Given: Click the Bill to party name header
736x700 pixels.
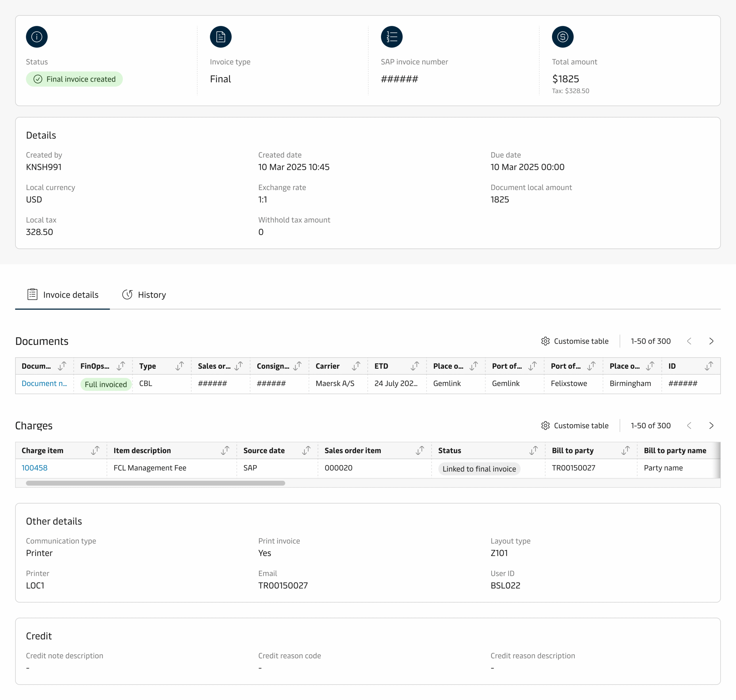Looking at the screenshot, I should pyautogui.click(x=675, y=450).
